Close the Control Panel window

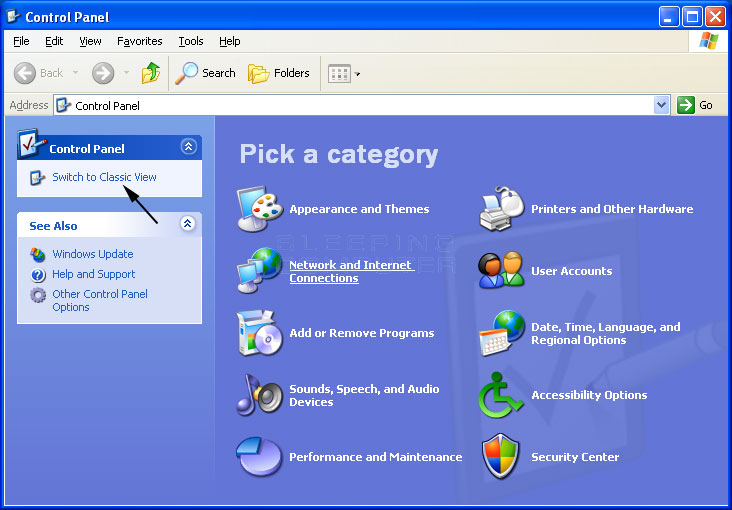click(x=715, y=17)
